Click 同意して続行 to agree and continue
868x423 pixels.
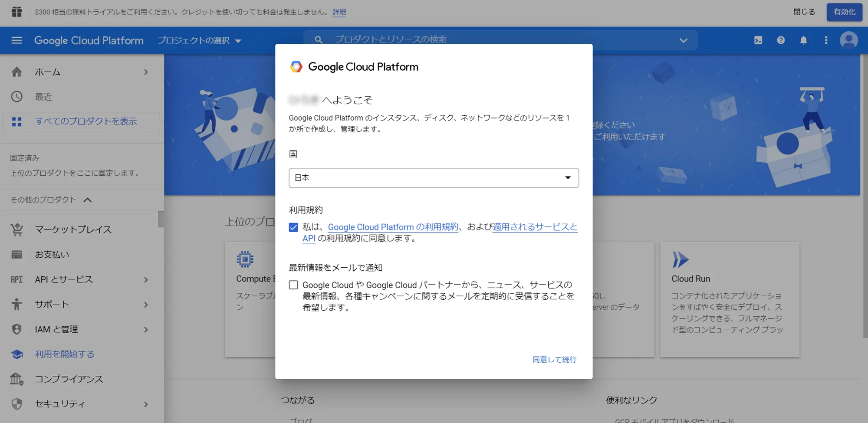point(554,360)
